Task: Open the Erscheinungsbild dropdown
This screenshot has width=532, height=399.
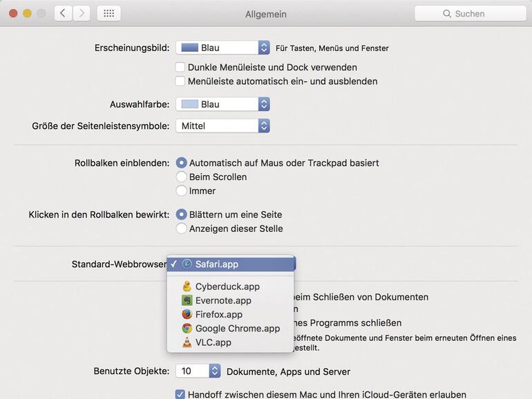Action: (x=222, y=48)
